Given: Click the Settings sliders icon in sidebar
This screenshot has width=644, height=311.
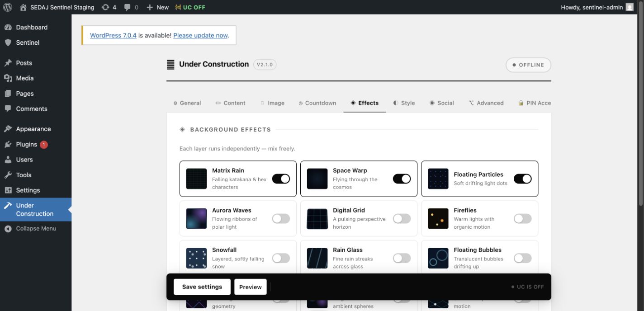Looking at the screenshot, I should [x=8, y=190].
